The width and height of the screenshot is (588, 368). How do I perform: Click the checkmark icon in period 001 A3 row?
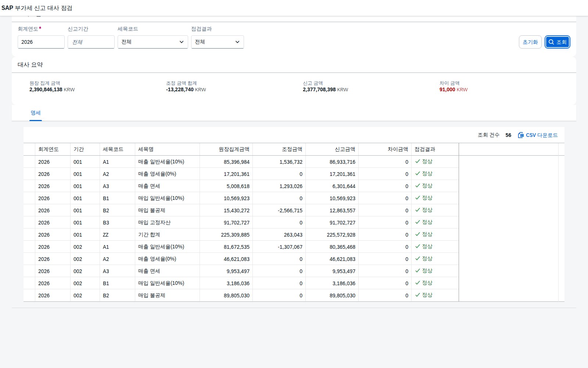417,185
